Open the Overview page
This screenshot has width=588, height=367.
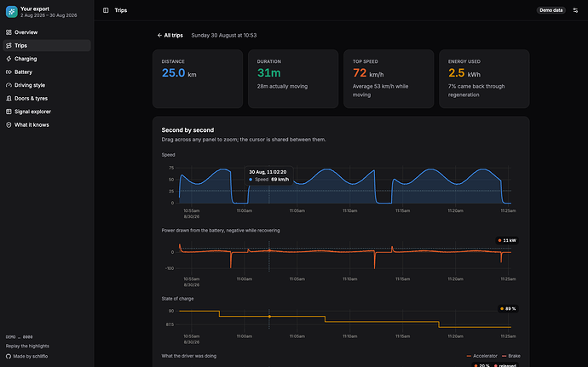(47, 32)
